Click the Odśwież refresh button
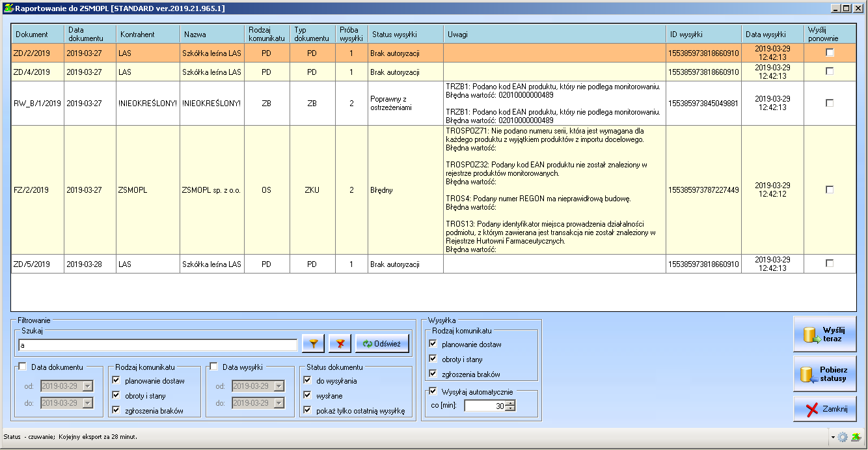Screen dimensions: 868x450 tap(382, 344)
